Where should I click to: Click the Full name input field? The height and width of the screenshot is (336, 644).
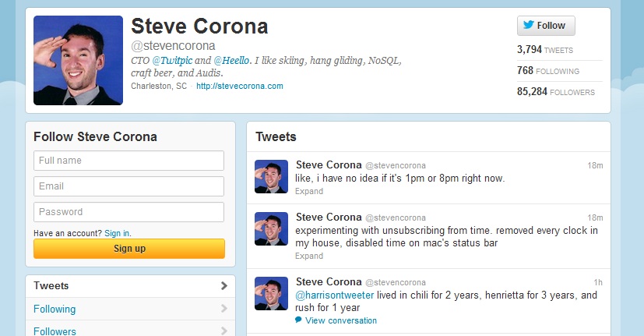pos(129,161)
